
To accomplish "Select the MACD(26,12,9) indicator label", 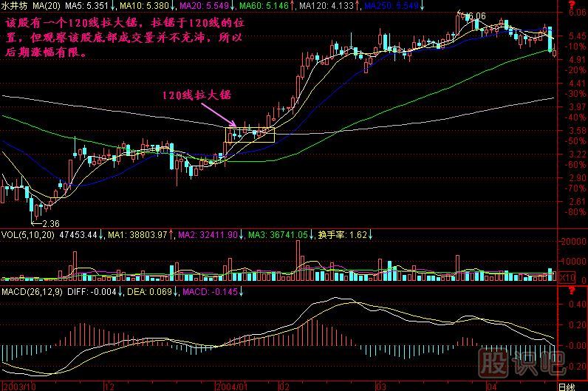I will click(33, 293).
